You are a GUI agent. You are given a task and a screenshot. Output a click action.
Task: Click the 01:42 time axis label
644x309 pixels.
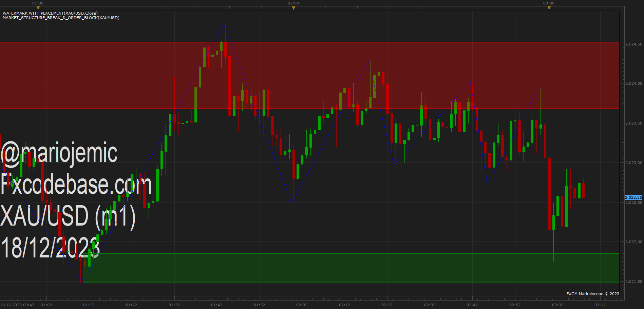(217, 305)
